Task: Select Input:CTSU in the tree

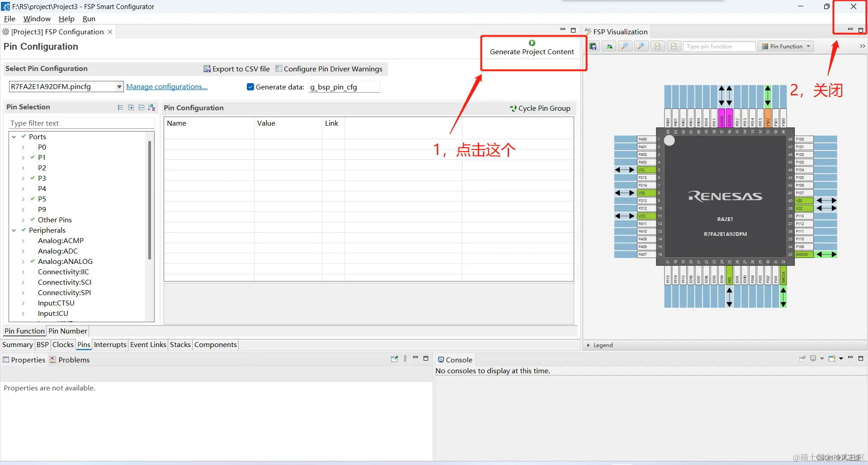Action: pyautogui.click(x=56, y=303)
